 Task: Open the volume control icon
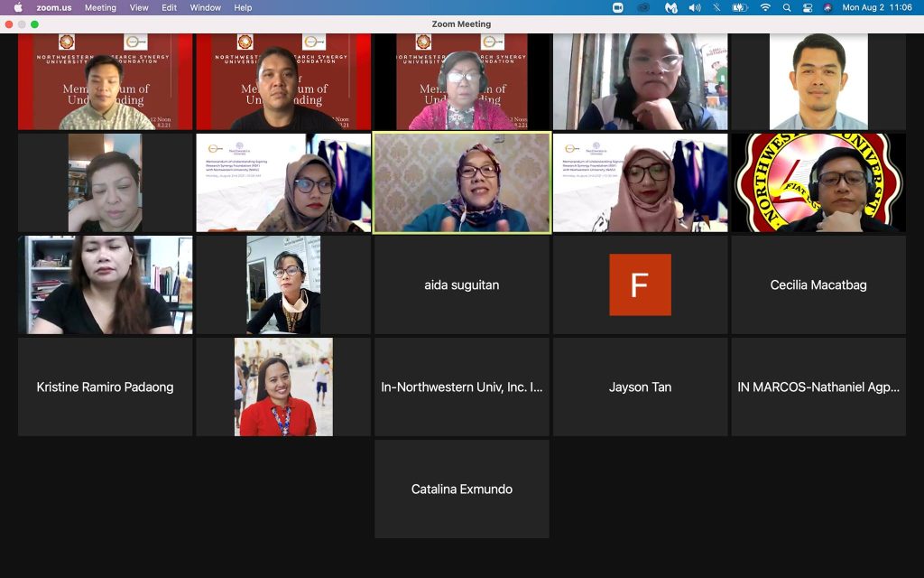point(695,7)
